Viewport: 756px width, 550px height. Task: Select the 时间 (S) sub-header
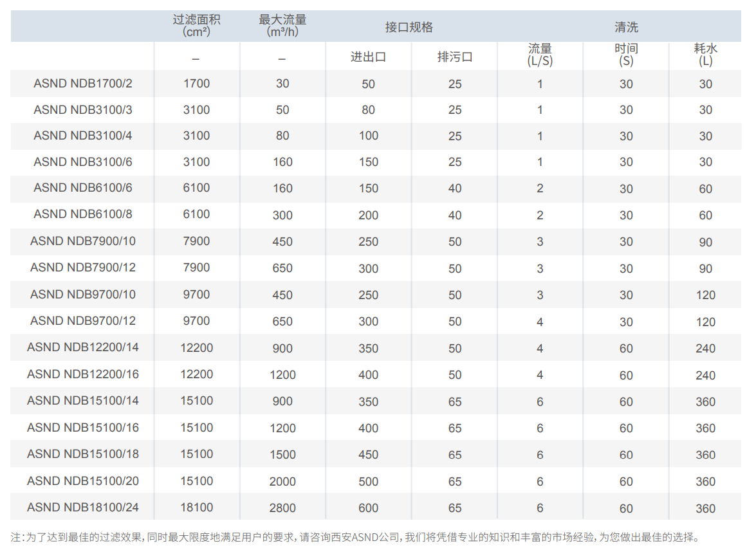626,55
